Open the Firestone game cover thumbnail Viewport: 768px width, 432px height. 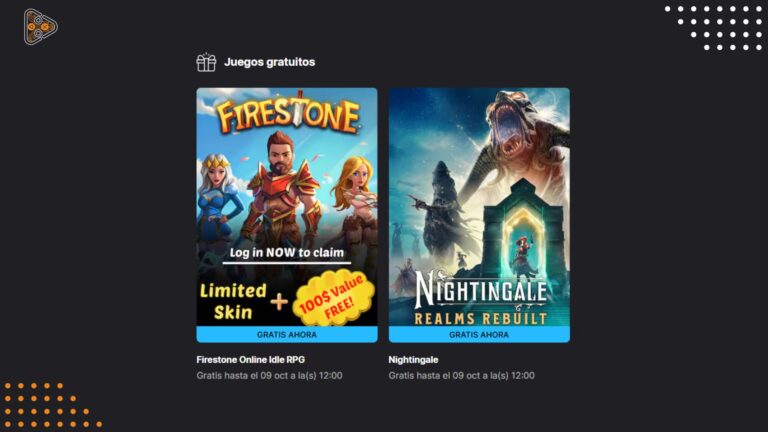coord(287,207)
